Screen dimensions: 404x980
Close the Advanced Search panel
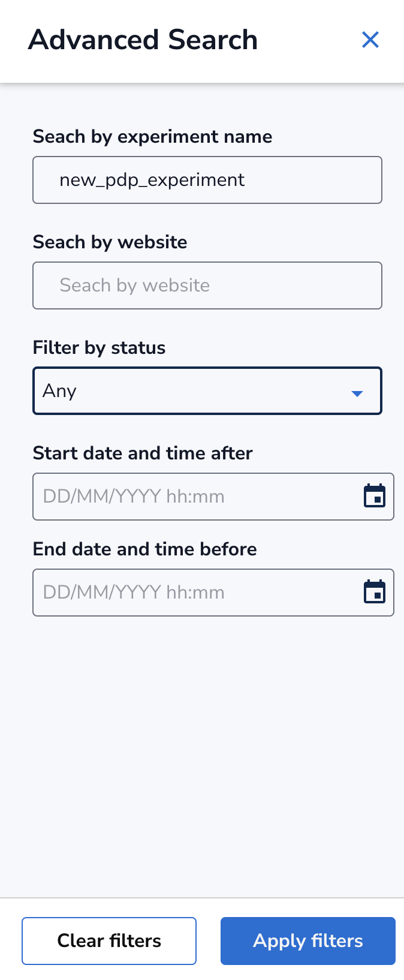[x=370, y=40]
